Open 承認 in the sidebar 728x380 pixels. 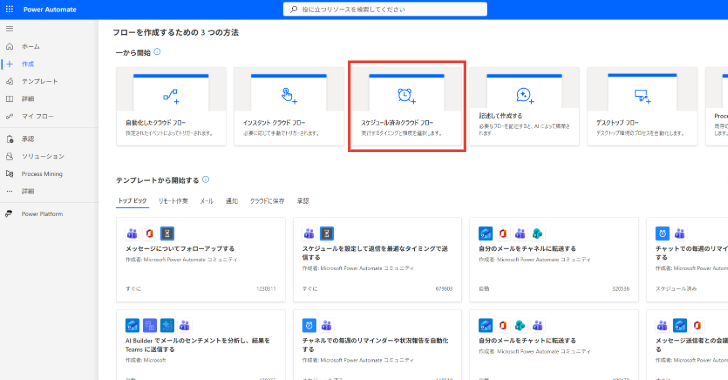pos(28,139)
